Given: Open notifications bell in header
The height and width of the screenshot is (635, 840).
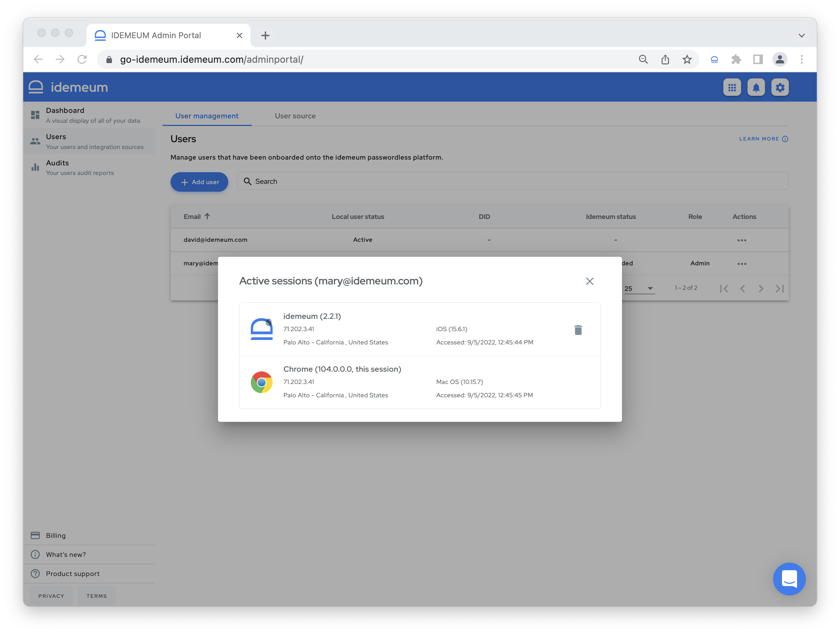Looking at the screenshot, I should click(x=756, y=87).
